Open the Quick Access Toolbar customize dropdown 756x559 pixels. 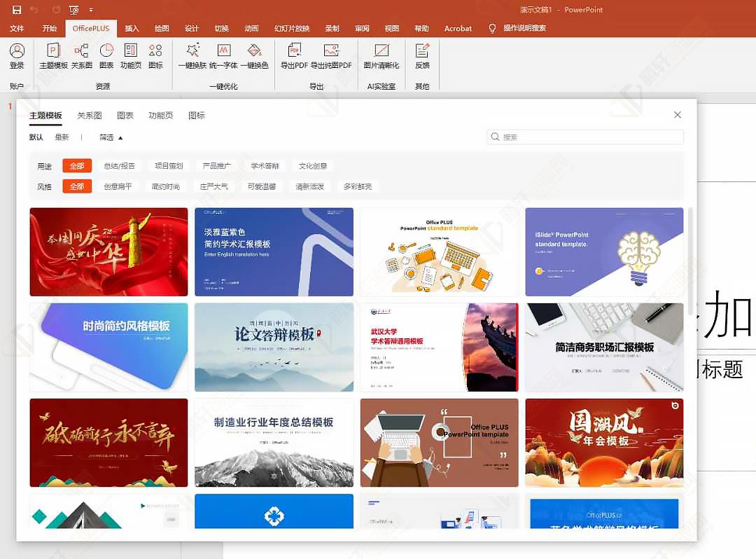(92, 10)
